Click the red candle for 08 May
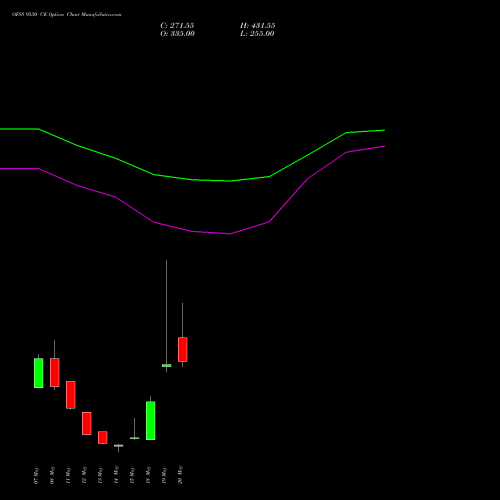The image size is (500, 500). [55, 372]
